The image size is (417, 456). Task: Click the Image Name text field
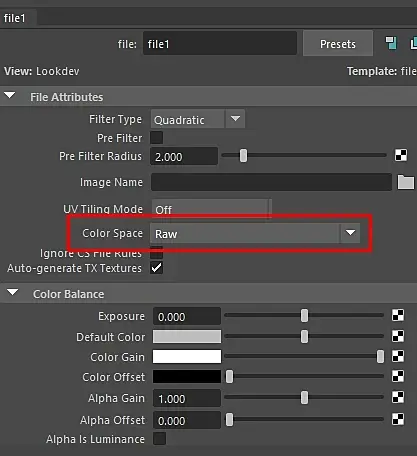click(271, 182)
